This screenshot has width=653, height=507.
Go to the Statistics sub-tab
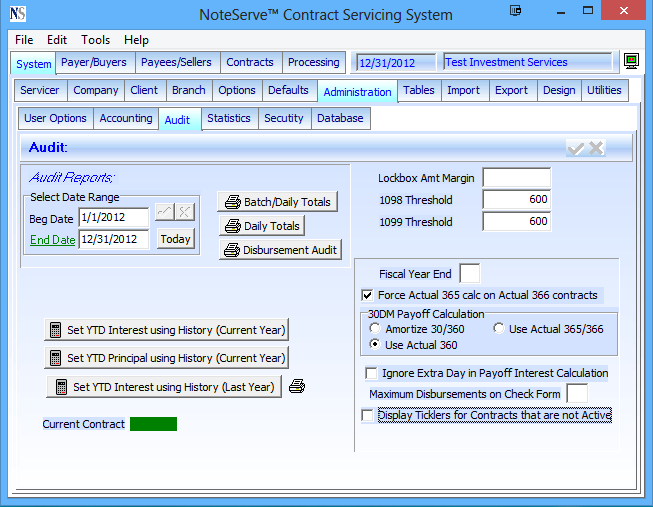point(229,118)
